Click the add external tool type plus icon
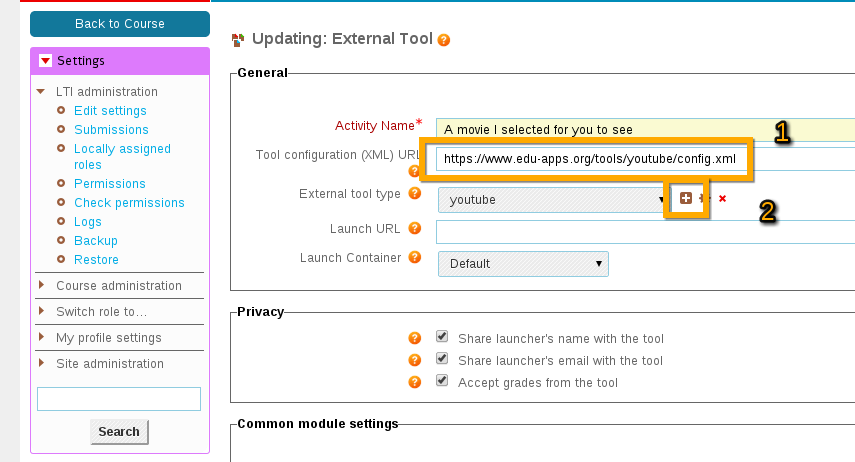Image resolution: width=855 pixels, height=462 pixels. pos(686,198)
